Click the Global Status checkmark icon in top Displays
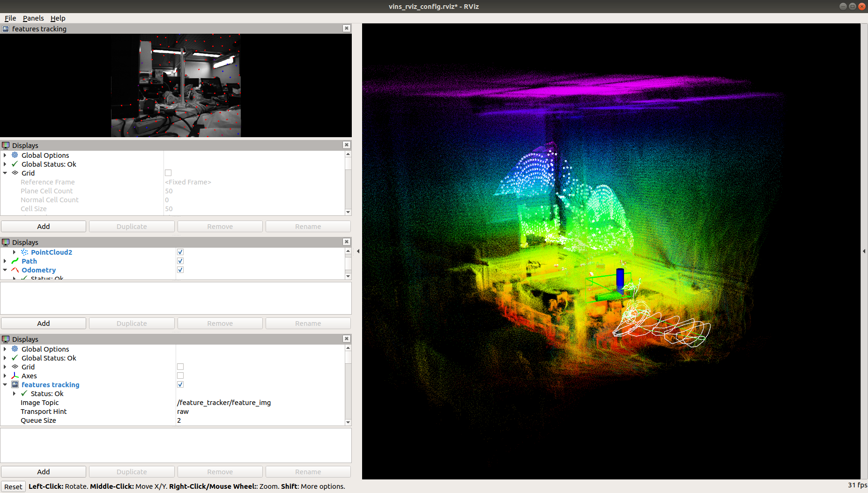The image size is (868, 493). pyautogui.click(x=15, y=164)
